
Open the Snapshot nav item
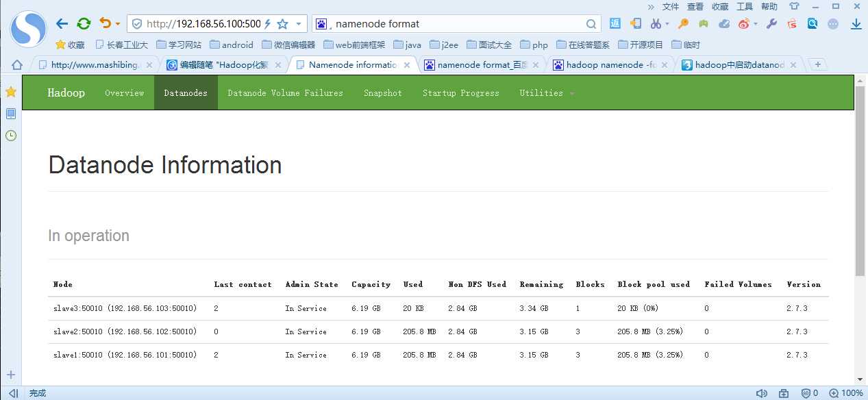[x=383, y=92]
